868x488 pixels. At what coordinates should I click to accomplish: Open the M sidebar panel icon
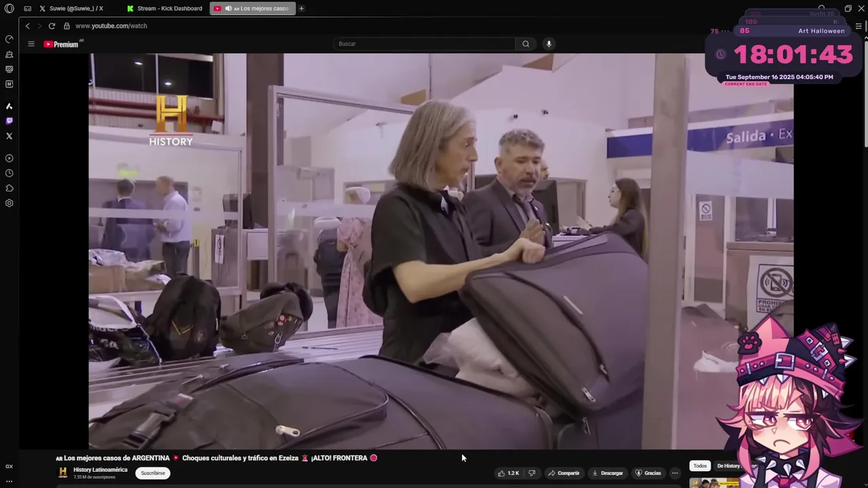(9, 84)
